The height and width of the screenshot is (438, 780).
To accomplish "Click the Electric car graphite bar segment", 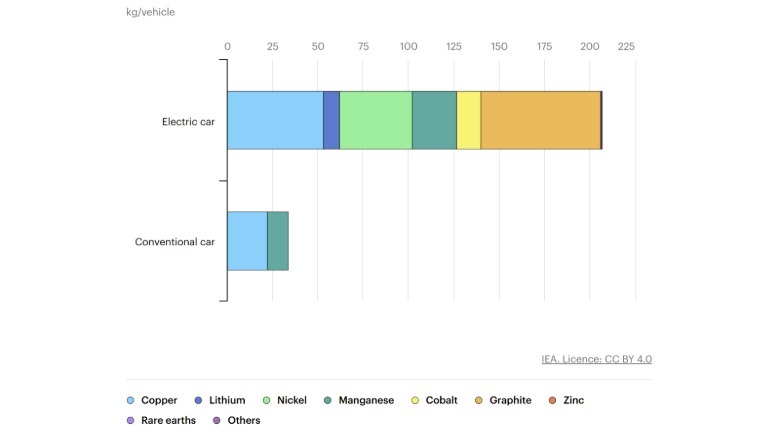I will 540,120.
